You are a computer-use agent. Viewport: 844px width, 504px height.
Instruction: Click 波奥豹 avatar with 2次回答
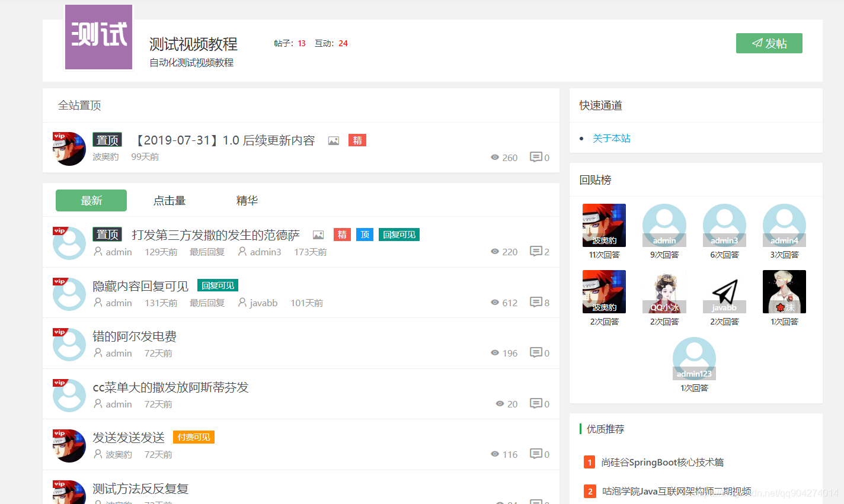coord(604,291)
